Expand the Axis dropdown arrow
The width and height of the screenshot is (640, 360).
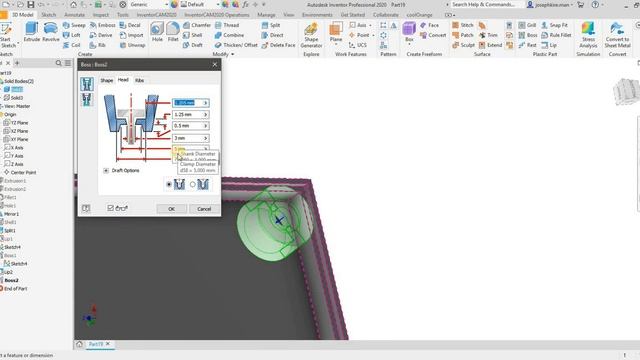(x=370, y=25)
